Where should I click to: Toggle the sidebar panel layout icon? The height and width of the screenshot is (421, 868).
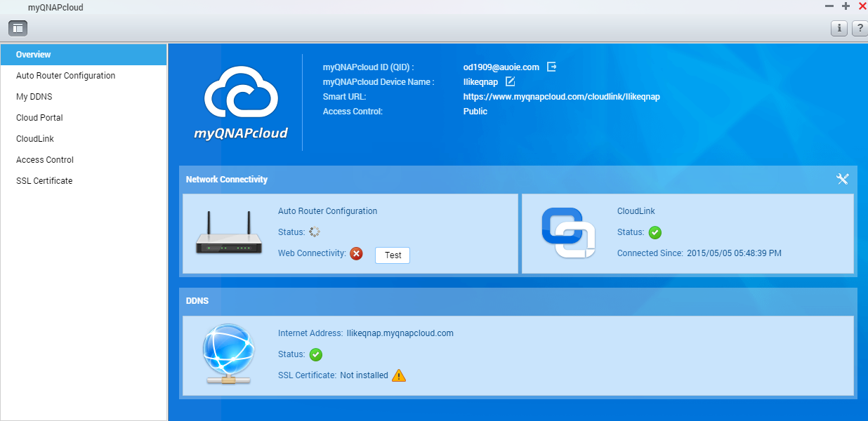coord(18,28)
